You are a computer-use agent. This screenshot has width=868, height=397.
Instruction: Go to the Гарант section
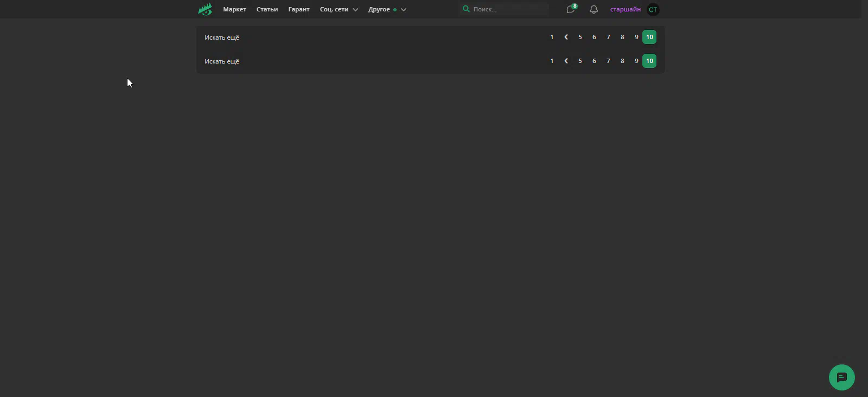298,9
